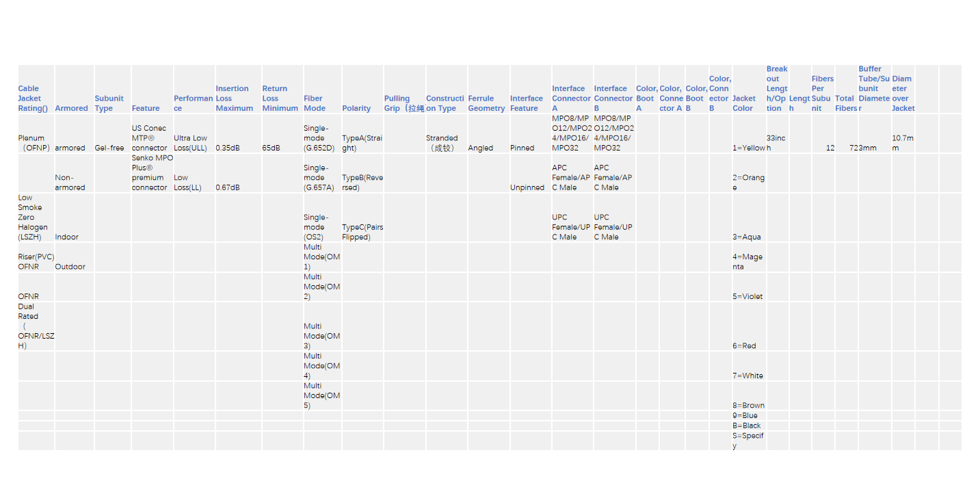Select the 'Unpinned' cell
This screenshot has height=498, width=980.
530,173
